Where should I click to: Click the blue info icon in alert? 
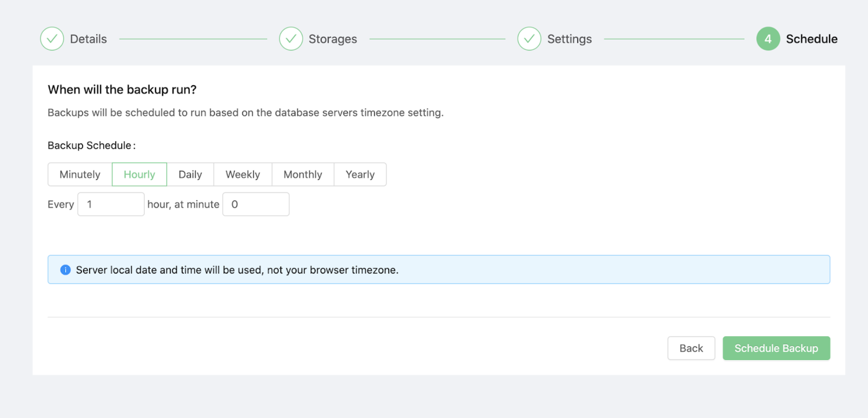click(66, 270)
